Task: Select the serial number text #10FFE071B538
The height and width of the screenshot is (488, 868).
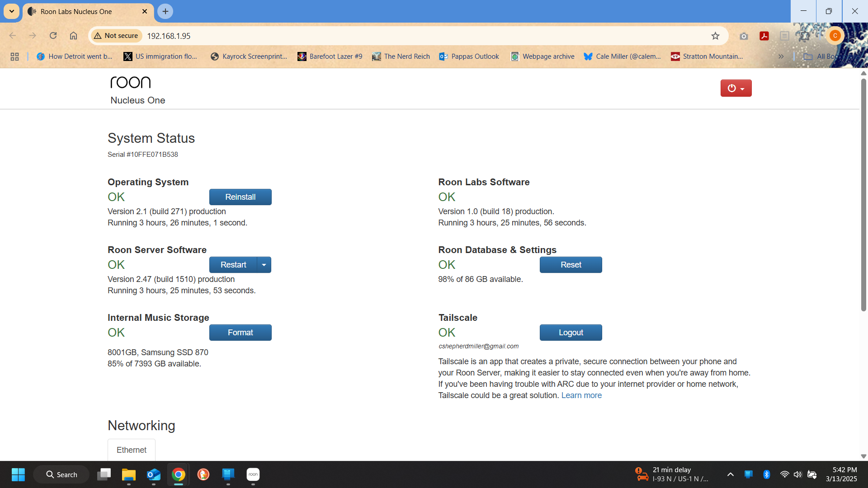Action: tap(152, 155)
